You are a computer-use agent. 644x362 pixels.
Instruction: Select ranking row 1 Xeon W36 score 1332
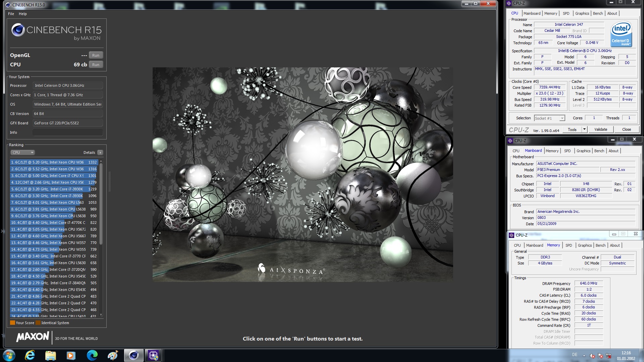pyautogui.click(x=54, y=162)
